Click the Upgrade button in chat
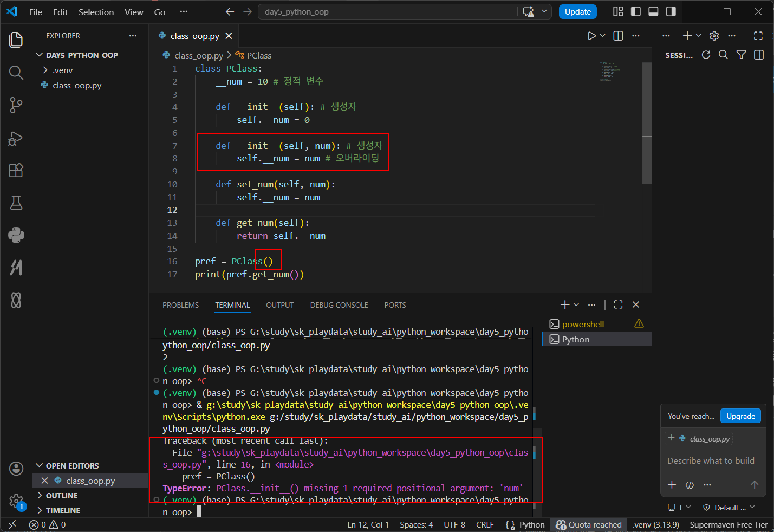This screenshot has height=532, width=774. tap(740, 416)
